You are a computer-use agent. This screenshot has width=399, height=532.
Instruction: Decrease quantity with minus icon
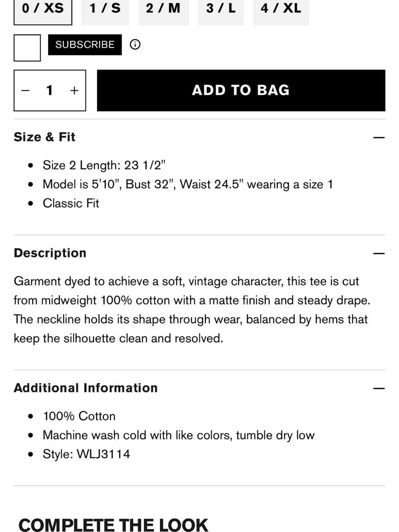click(x=26, y=91)
